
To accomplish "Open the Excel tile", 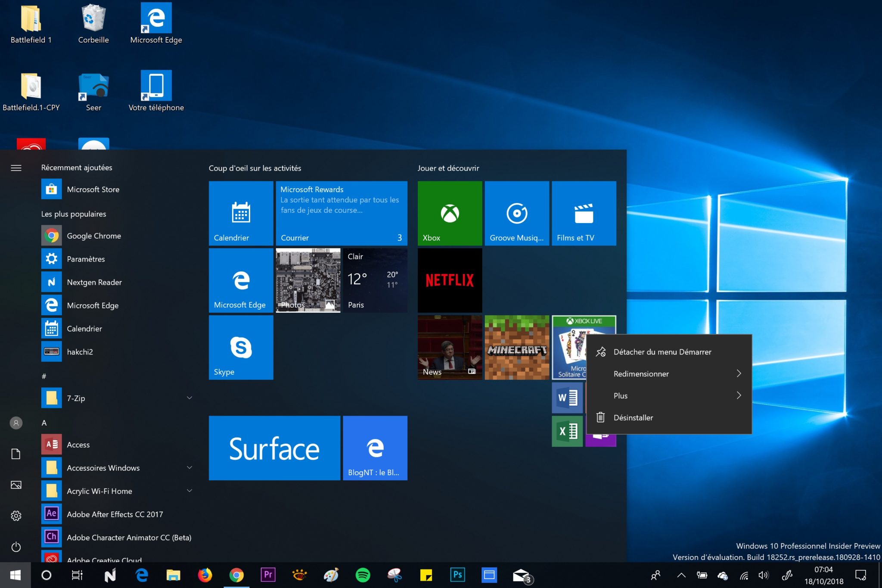I will [x=567, y=431].
